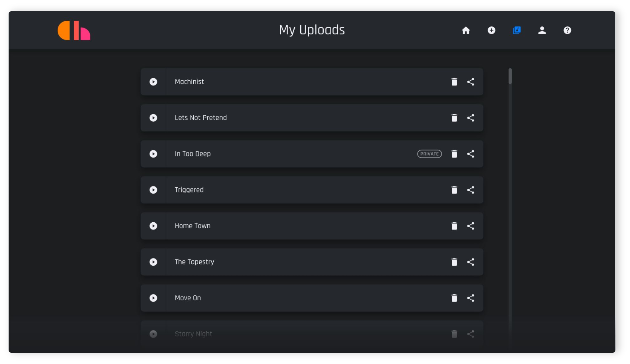Select the Triggered track title
The width and height of the screenshot is (630, 364).
189,190
